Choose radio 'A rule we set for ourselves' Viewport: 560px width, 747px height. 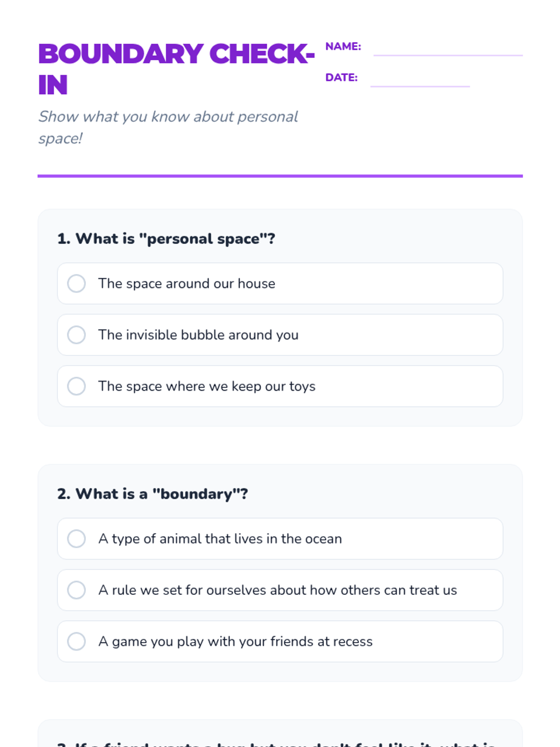coord(77,590)
